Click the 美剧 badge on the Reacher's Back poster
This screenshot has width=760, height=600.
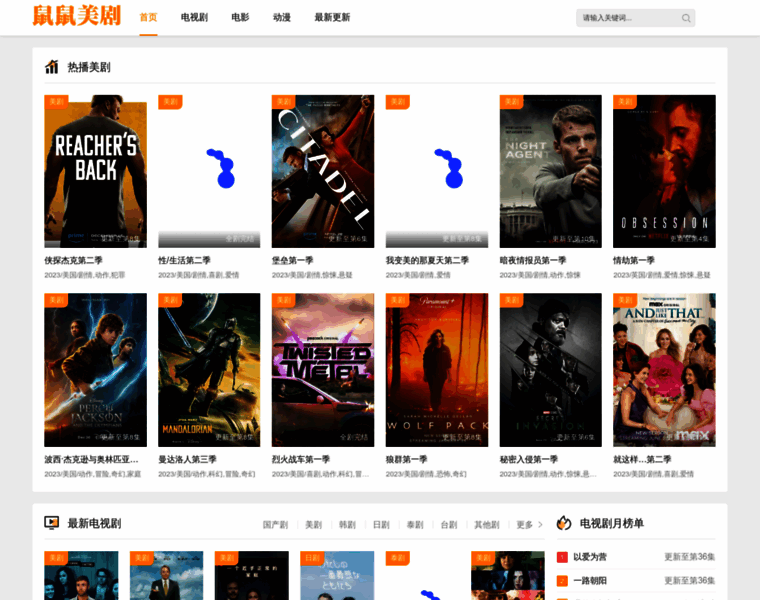(x=56, y=102)
